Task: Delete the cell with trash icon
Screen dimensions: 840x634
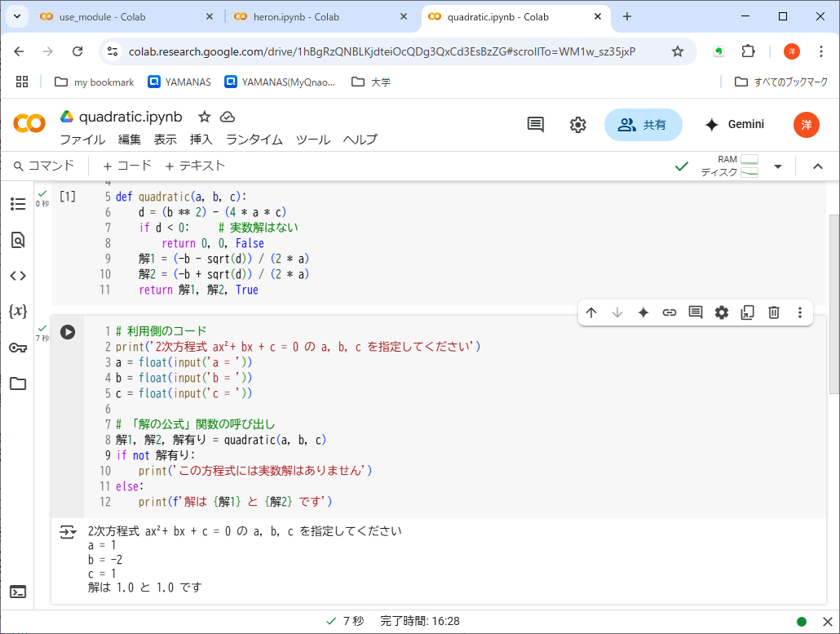Action: coord(774,313)
